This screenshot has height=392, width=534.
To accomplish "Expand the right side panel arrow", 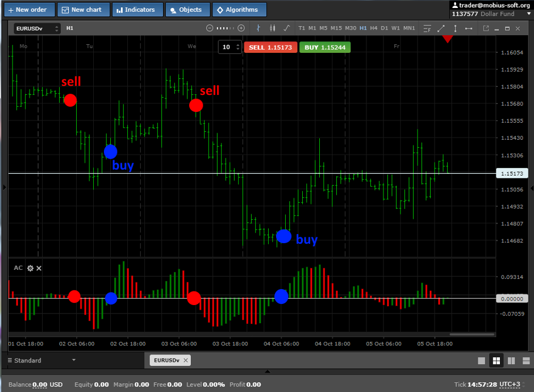I will point(532,188).
